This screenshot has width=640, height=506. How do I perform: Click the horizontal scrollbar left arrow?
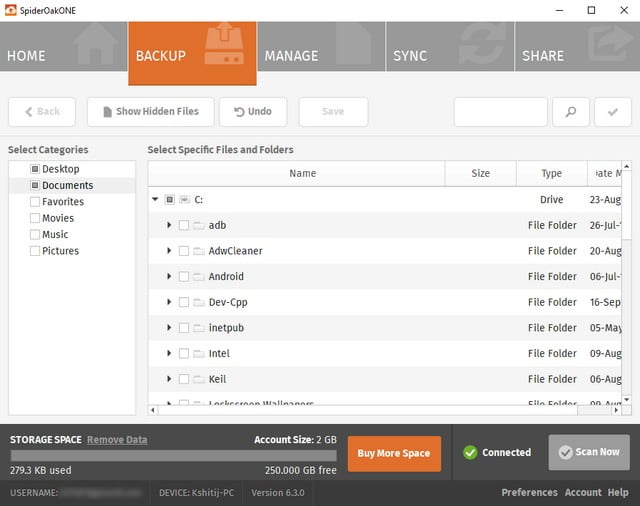(x=153, y=410)
